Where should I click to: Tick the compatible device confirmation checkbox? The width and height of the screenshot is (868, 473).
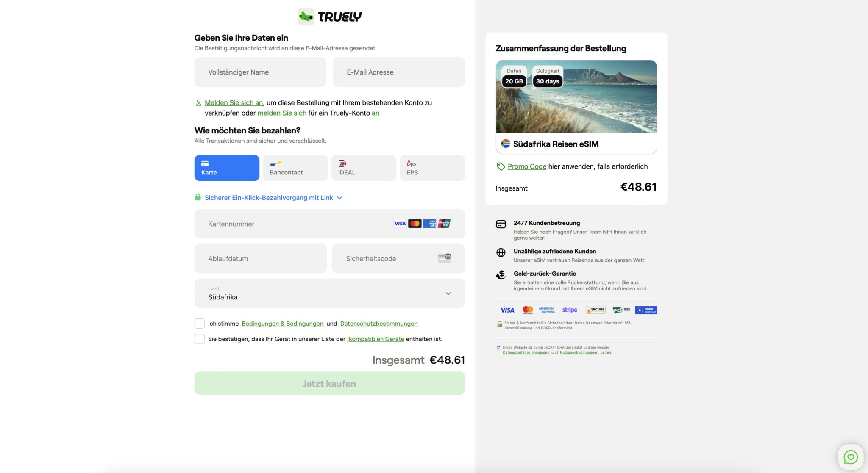point(200,339)
